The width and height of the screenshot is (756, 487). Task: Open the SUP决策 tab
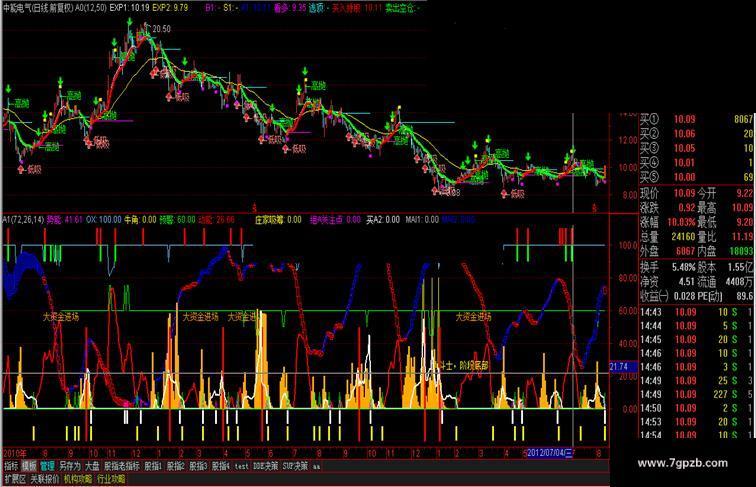click(x=295, y=466)
